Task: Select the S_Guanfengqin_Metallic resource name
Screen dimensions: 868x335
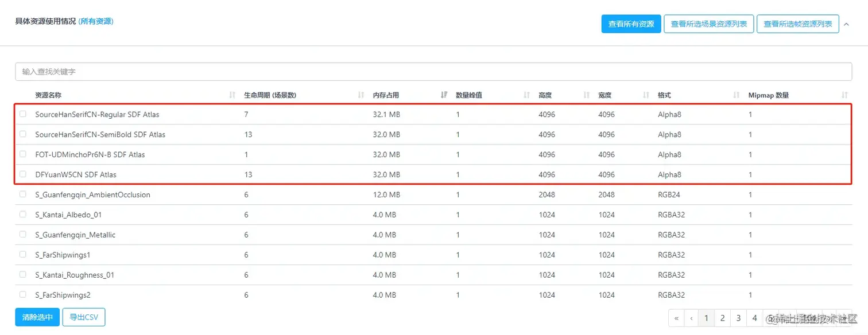Action: coord(75,235)
